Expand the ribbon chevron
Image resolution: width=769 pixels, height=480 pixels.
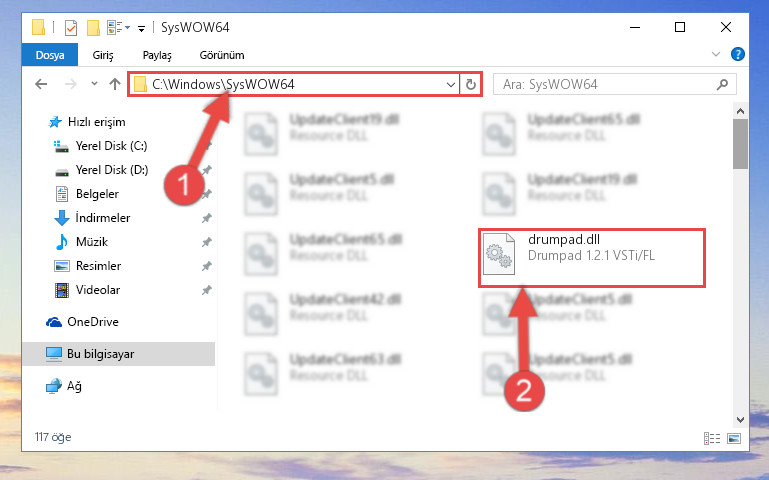[716, 54]
